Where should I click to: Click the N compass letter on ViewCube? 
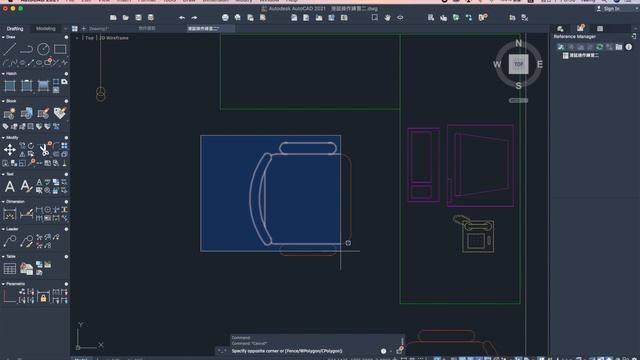click(518, 43)
